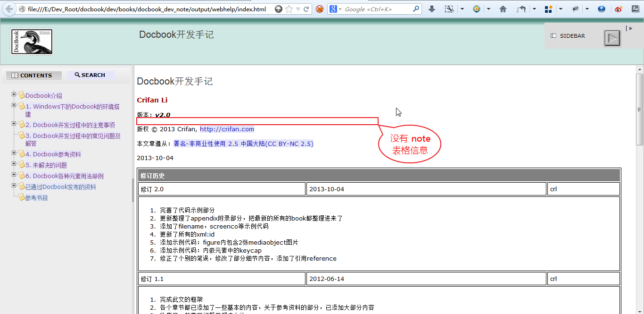
Task: Click the author name Crifan Li
Action: click(x=152, y=100)
